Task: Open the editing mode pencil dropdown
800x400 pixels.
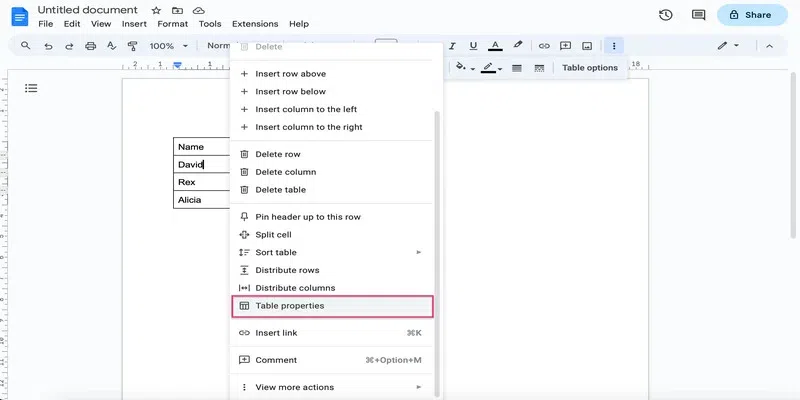Action: 728,46
